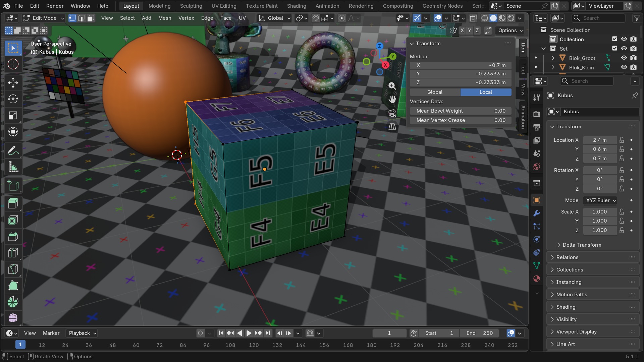Click the pan view hand icon

click(x=392, y=99)
